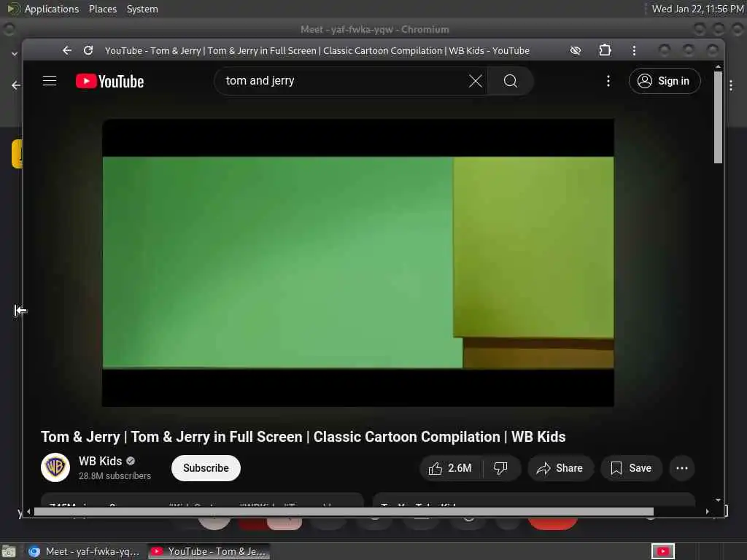This screenshot has height=560, width=747.
Task: Open the extensions puzzle icon
Action: point(605,50)
